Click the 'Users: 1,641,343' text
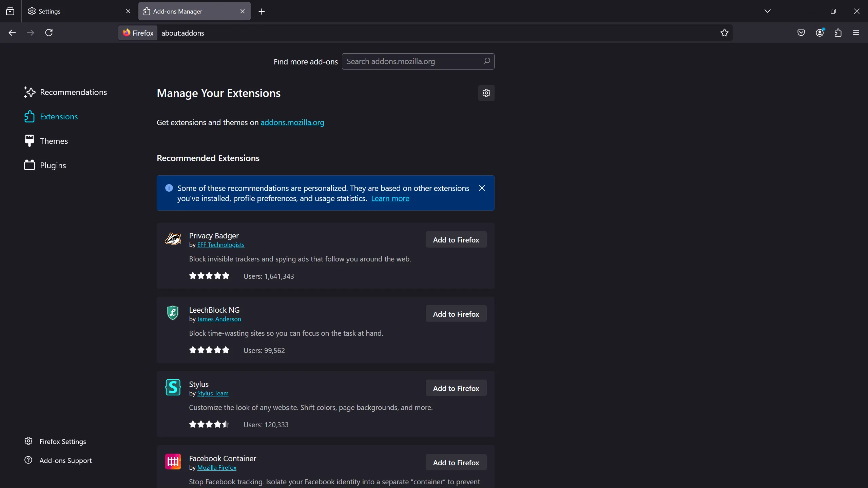 [x=269, y=276]
